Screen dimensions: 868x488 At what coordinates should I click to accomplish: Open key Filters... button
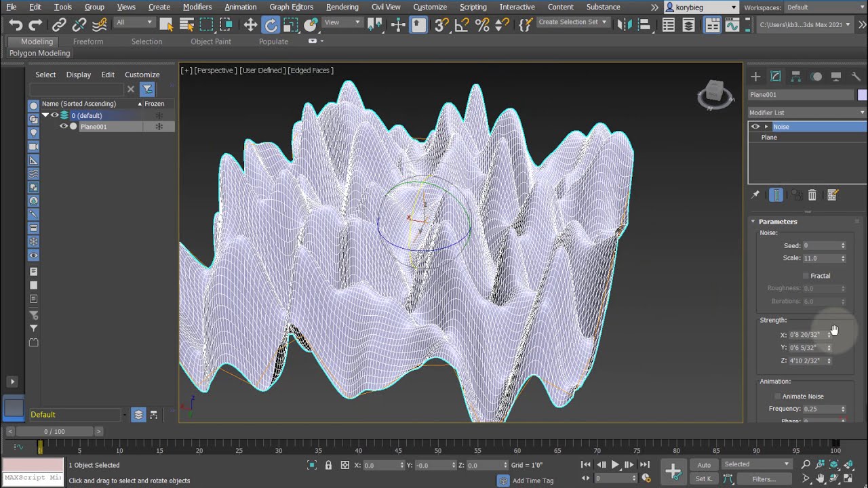point(764,479)
